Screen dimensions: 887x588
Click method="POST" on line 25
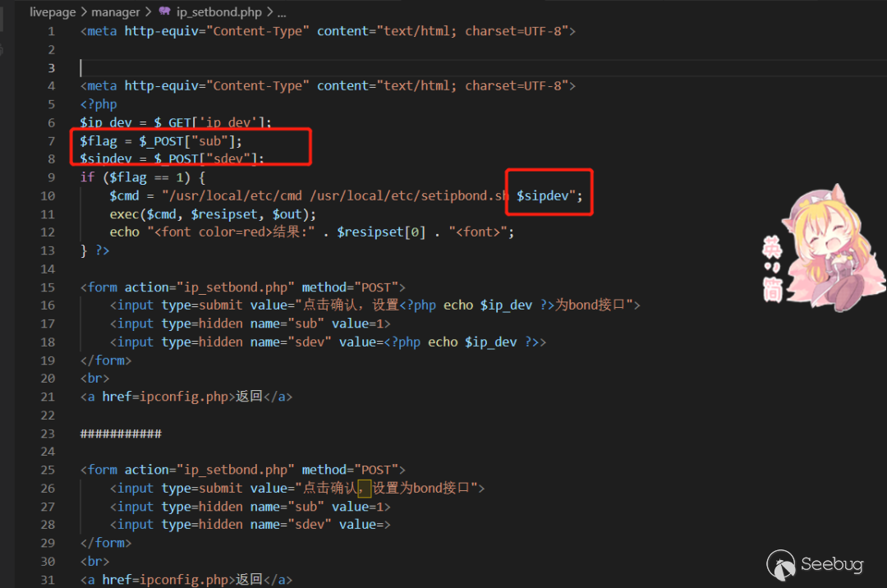point(350,470)
